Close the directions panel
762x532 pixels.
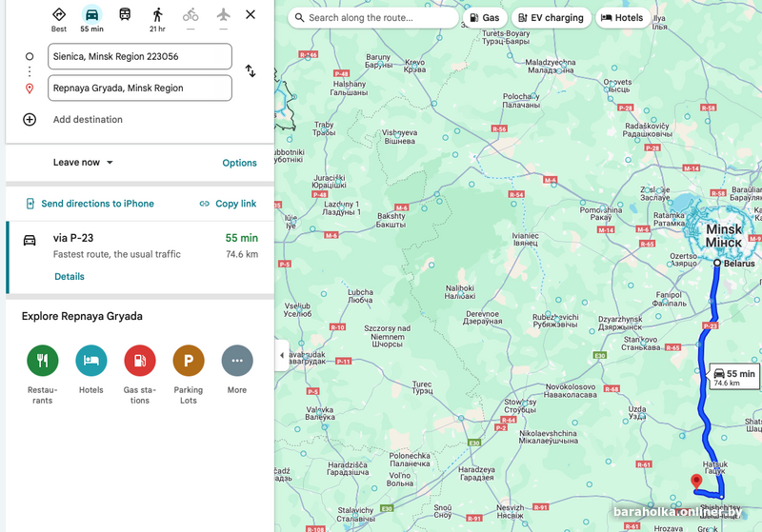pyautogui.click(x=251, y=14)
